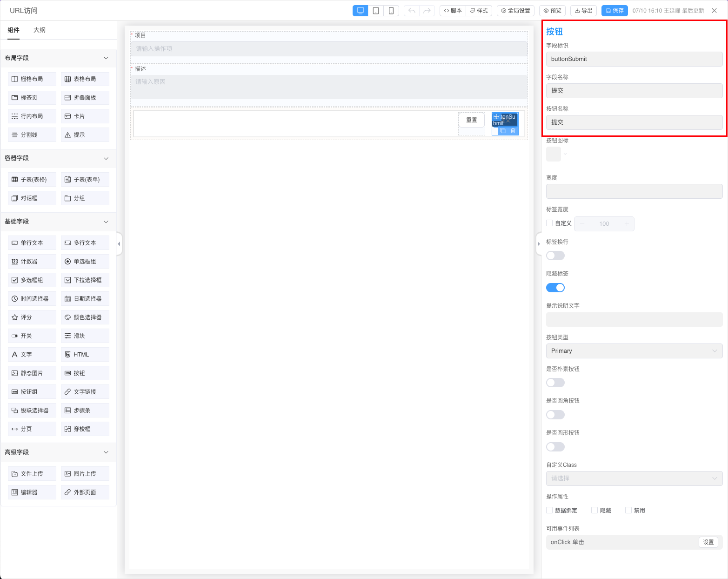Collapse the left component panel arrow
This screenshot has width=728, height=579.
pos(119,243)
